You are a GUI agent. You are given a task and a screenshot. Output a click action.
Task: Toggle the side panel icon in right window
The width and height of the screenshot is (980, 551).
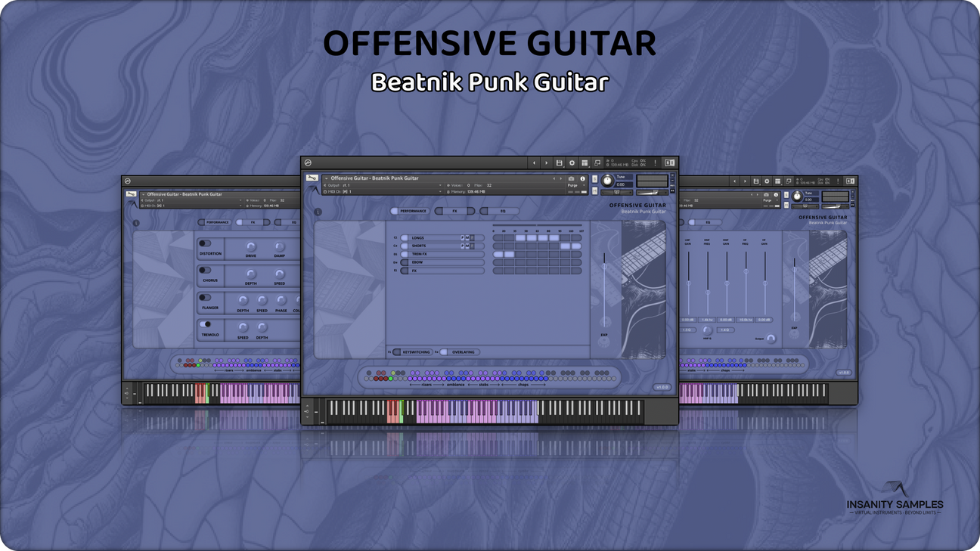(851, 181)
